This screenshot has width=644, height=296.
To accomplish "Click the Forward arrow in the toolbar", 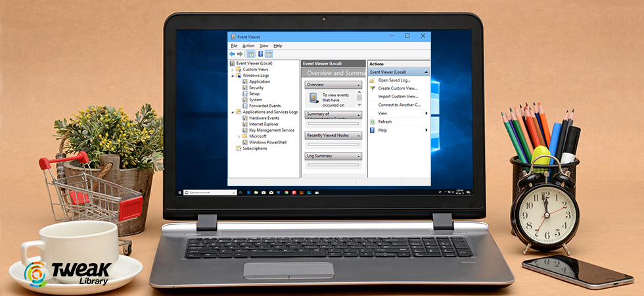I will [240, 54].
